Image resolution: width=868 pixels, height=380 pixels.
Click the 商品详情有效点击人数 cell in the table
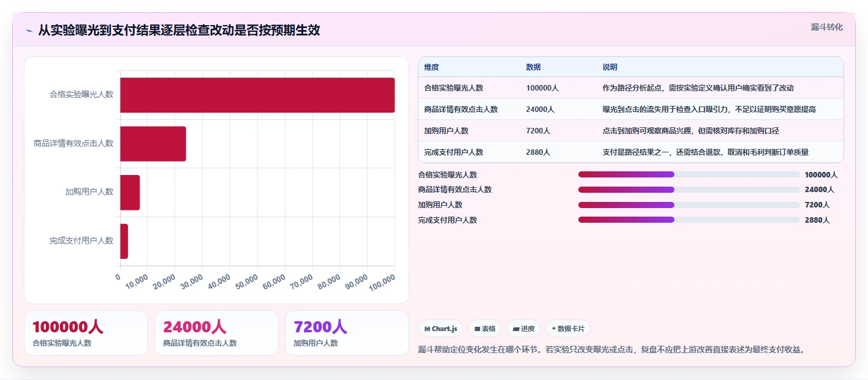pyautogui.click(x=461, y=110)
